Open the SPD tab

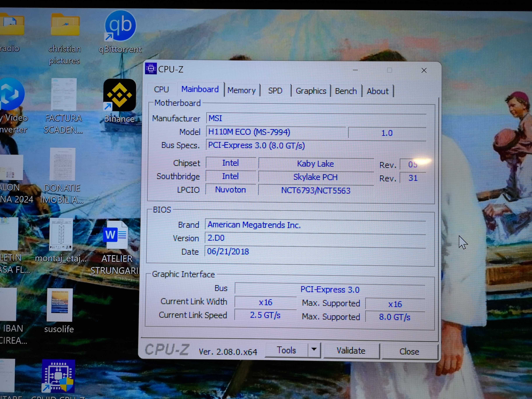[x=275, y=91]
